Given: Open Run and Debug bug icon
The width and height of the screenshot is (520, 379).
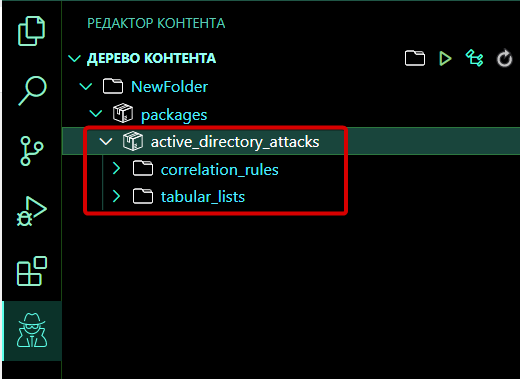Looking at the screenshot, I should point(32,211).
